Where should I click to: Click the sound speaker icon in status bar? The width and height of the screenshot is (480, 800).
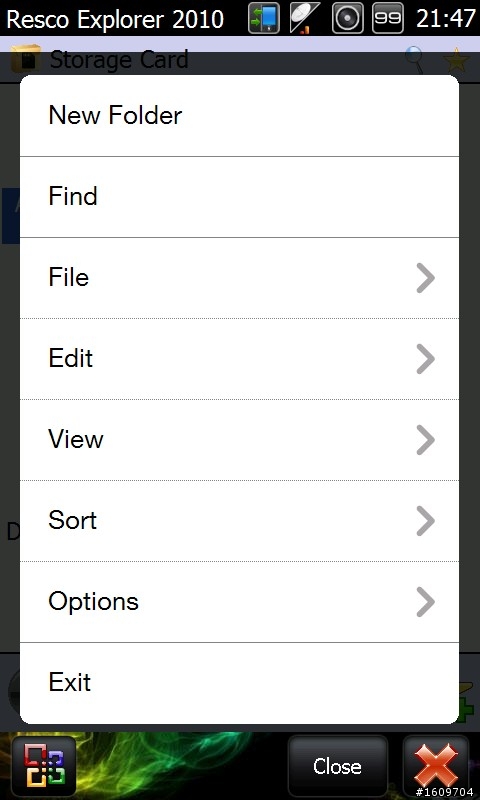click(347, 18)
